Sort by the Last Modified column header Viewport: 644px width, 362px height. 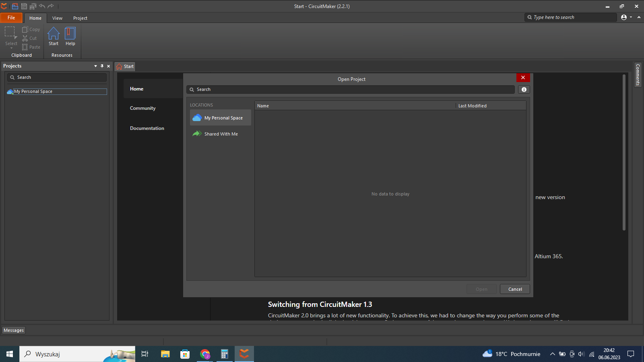click(x=472, y=106)
